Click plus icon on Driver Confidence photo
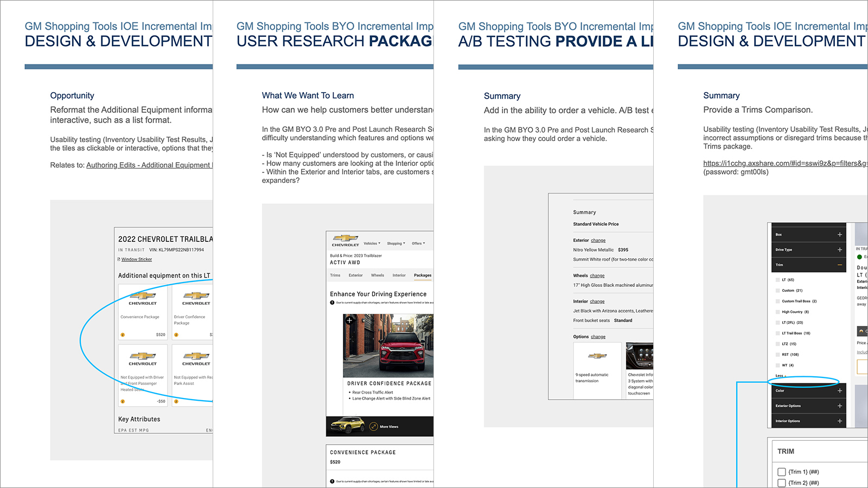The height and width of the screenshot is (488, 868). coord(349,320)
